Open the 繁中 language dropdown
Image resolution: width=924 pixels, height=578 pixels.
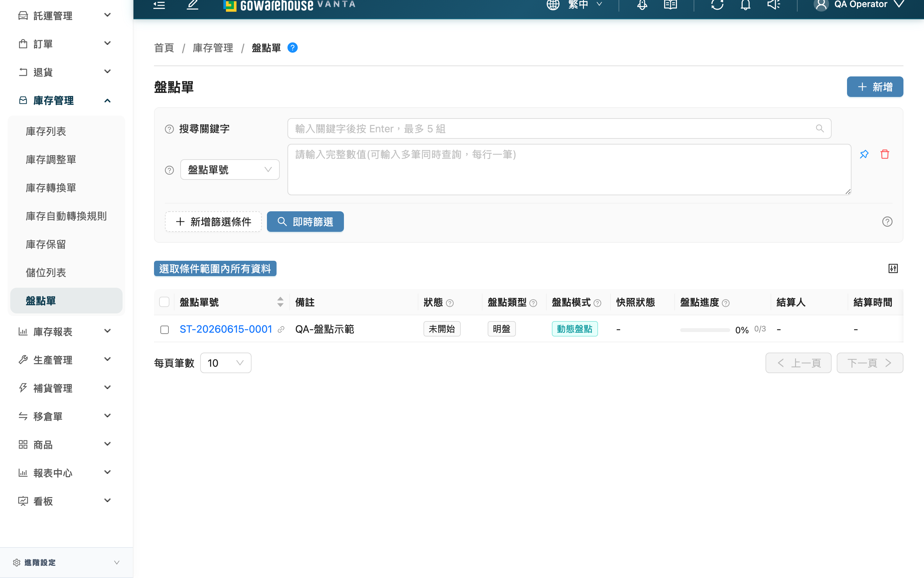[x=585, y=4]
